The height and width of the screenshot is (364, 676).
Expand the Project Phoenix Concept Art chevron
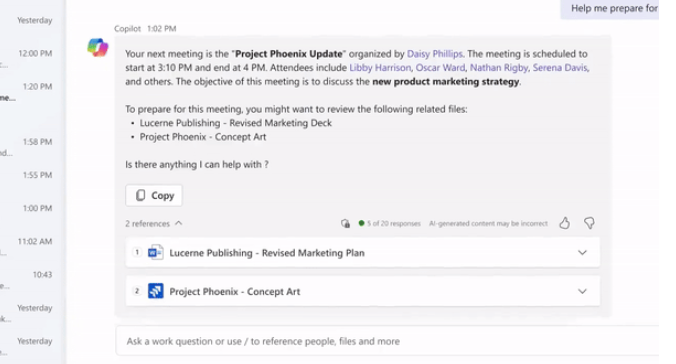[x=582, y=292]
